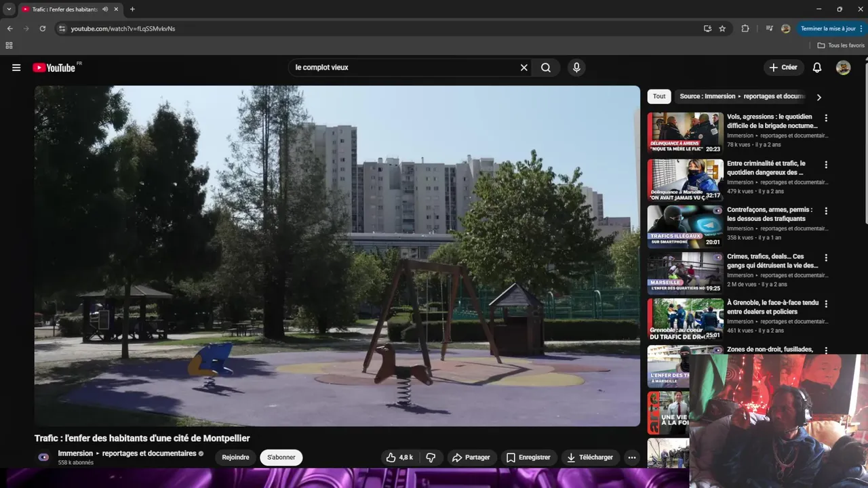Dislike the video with the thumbs-down
The width and height of the screenshot is (868, 488).
point(431,457)
